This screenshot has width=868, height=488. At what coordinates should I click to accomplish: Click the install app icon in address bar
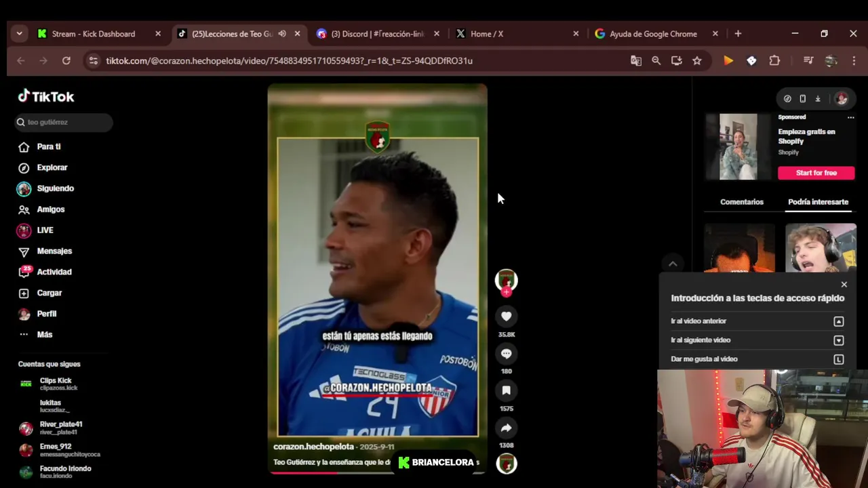(676, 61)
